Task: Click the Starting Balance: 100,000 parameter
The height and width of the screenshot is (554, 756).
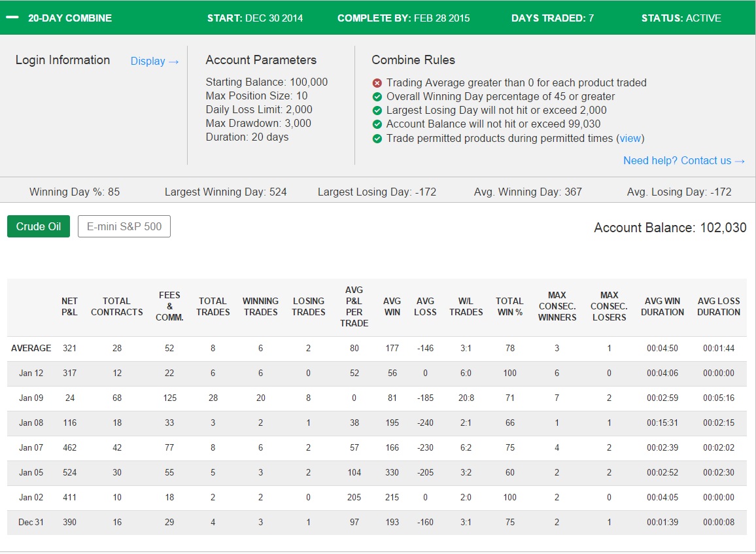Action: (x=267, y=82)
